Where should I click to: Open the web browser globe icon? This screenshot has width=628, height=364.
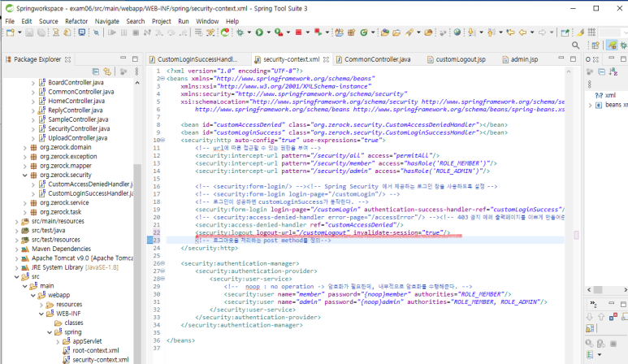coord(457,32)
